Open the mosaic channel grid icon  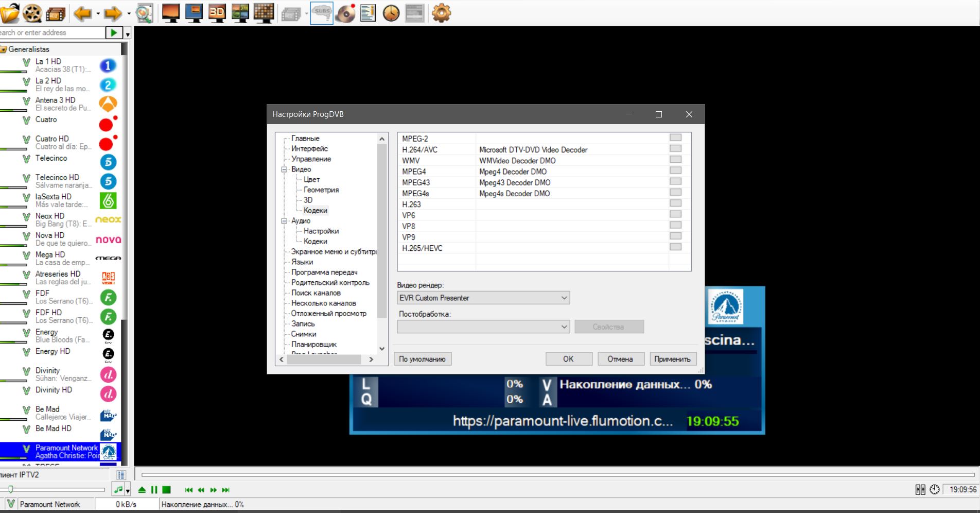click(x=264, y=13)
